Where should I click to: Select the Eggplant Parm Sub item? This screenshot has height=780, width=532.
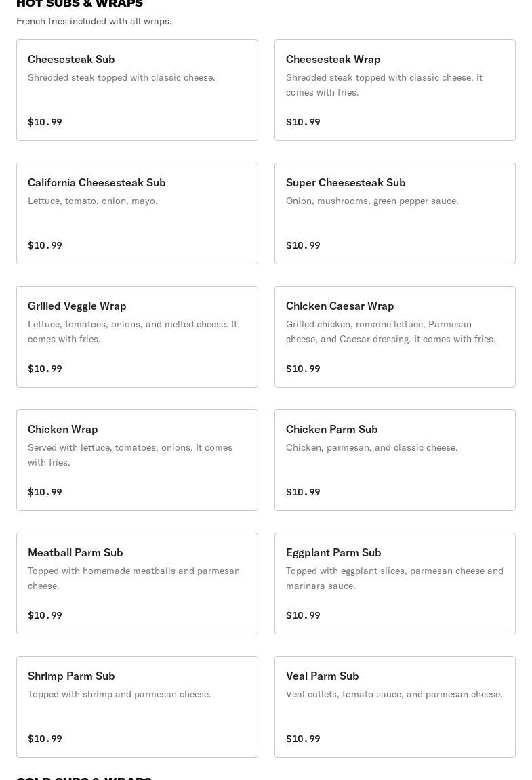coord(394,583)
